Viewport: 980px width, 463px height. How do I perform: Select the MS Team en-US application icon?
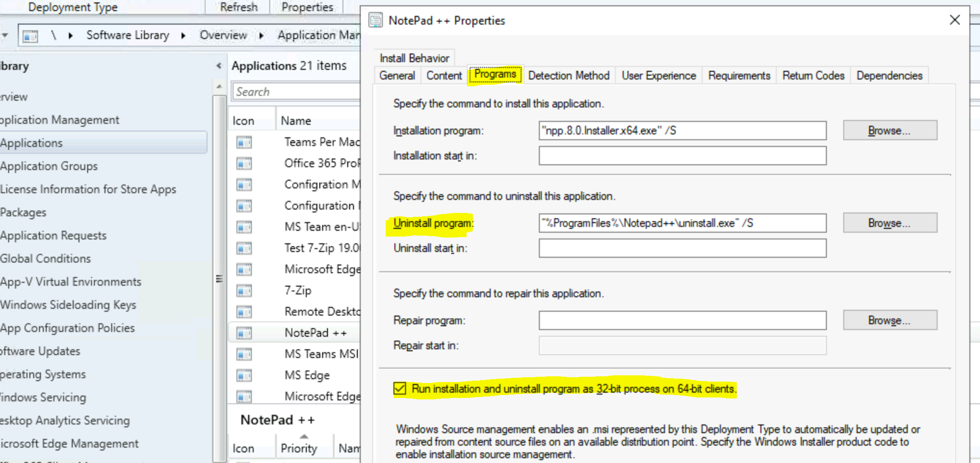pos(244,226)
